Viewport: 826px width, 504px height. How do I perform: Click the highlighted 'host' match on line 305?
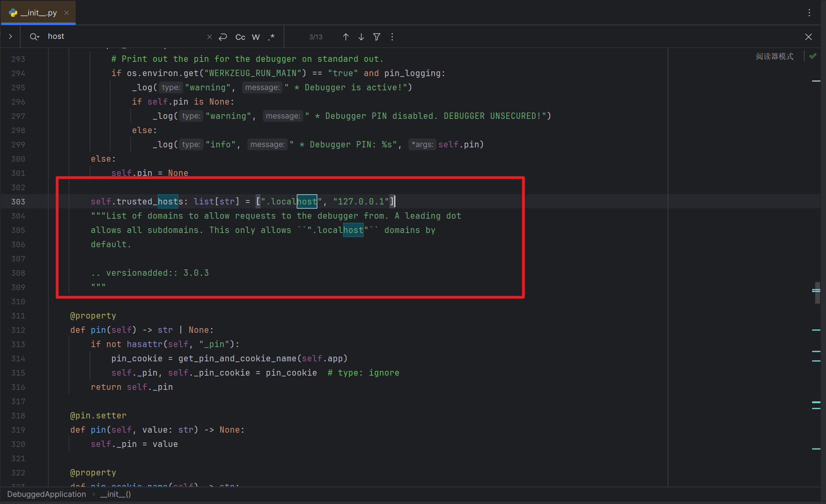click(353, 230)
